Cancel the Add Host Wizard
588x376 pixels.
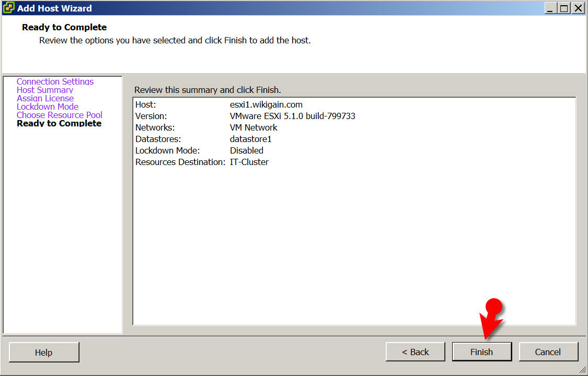[x=548, y=352]
